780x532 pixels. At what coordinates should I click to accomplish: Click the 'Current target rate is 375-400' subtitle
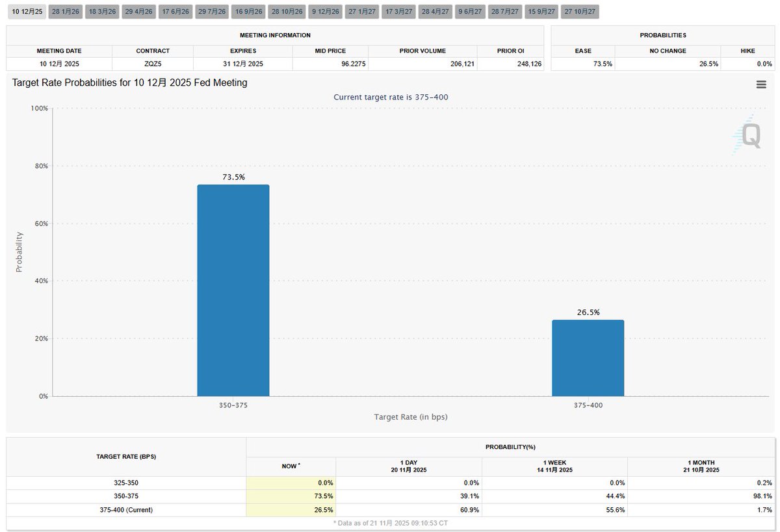(x=391, y=97)
